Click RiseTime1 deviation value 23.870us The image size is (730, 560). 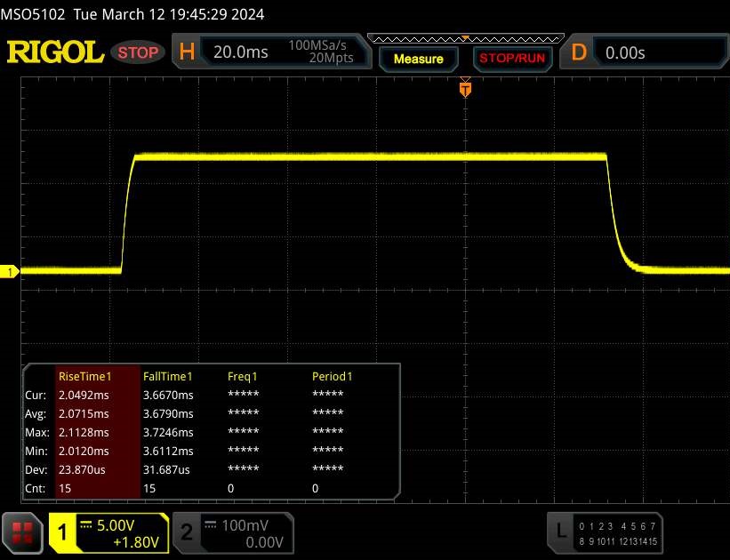coord(82,469)
